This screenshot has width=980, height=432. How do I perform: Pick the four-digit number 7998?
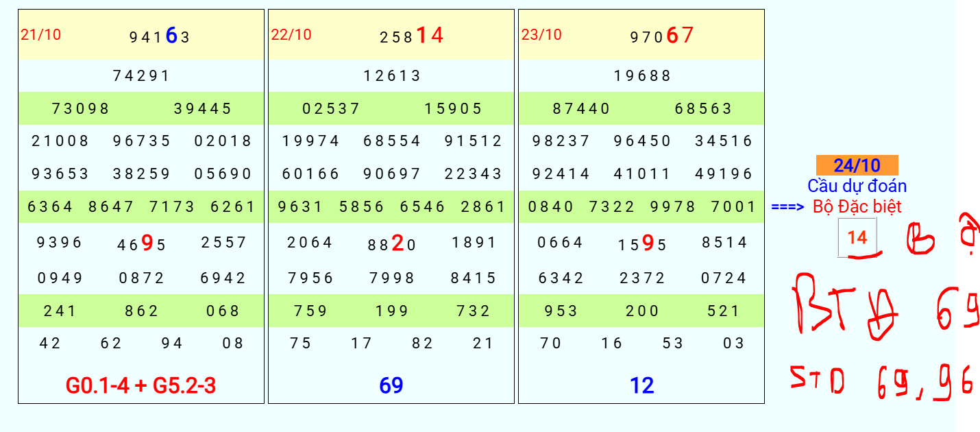[392, 278]
